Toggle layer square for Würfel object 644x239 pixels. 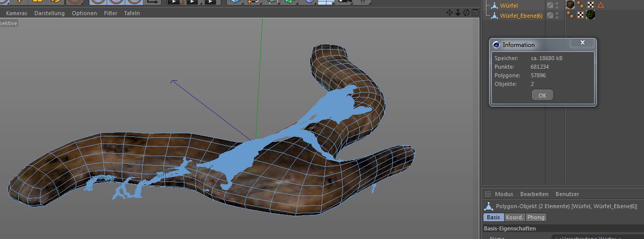pyautogui.click(x=550, y=5)
